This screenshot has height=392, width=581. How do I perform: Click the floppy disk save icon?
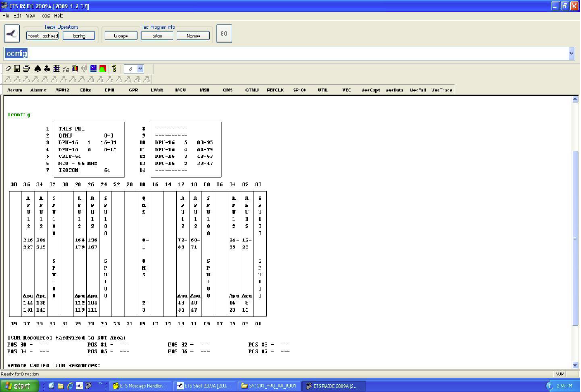pyautogui.click(x=17, y=69)
